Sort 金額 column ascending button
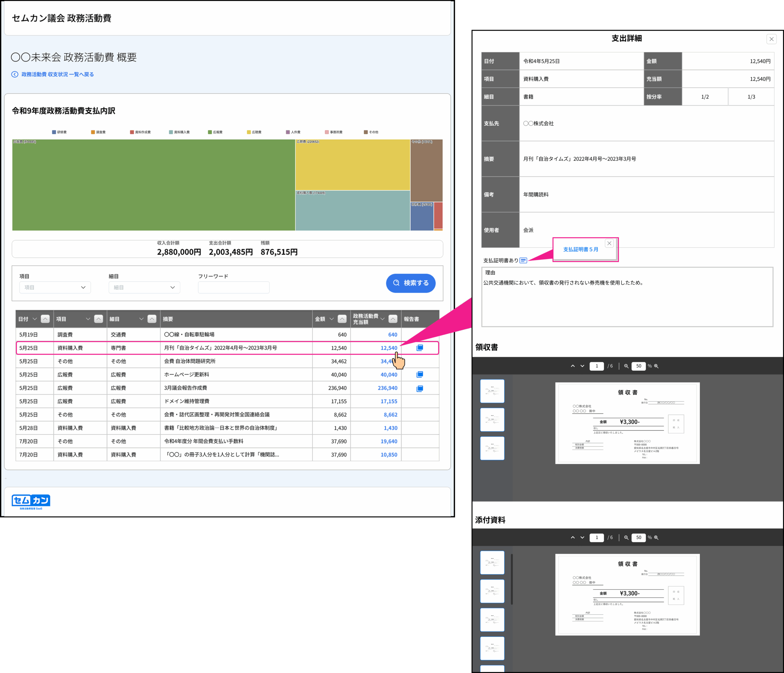This screenshot has height=673, width=784. coord(342,319)
